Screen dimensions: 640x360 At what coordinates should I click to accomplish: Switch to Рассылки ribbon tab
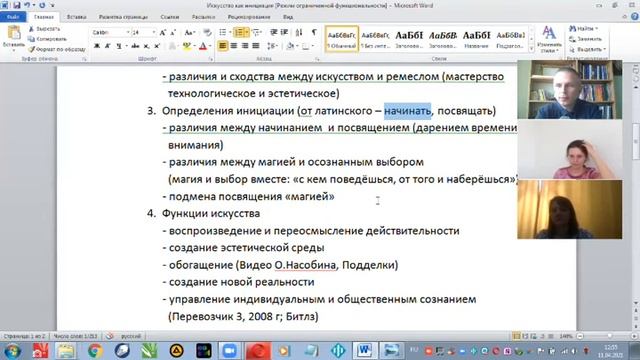point(203,17)
